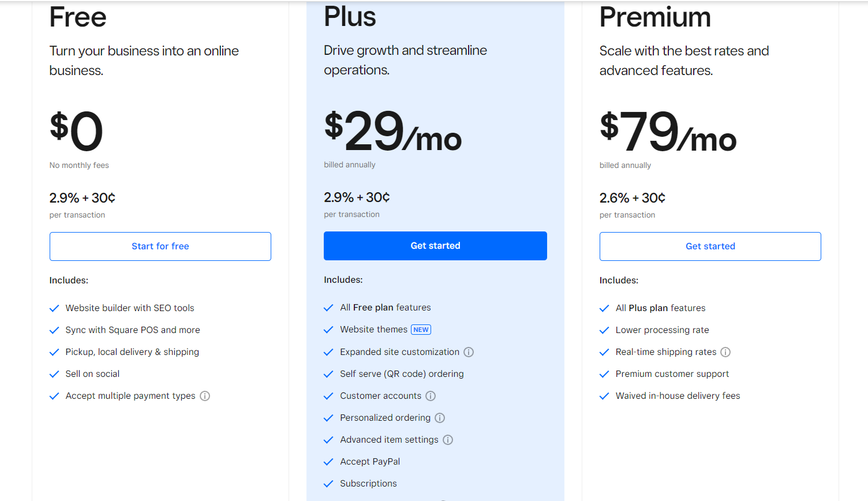This screenshot has width=868, height=501.
Task: Click the NEW badge by Website themes
Action: click(x=421, y=330)
